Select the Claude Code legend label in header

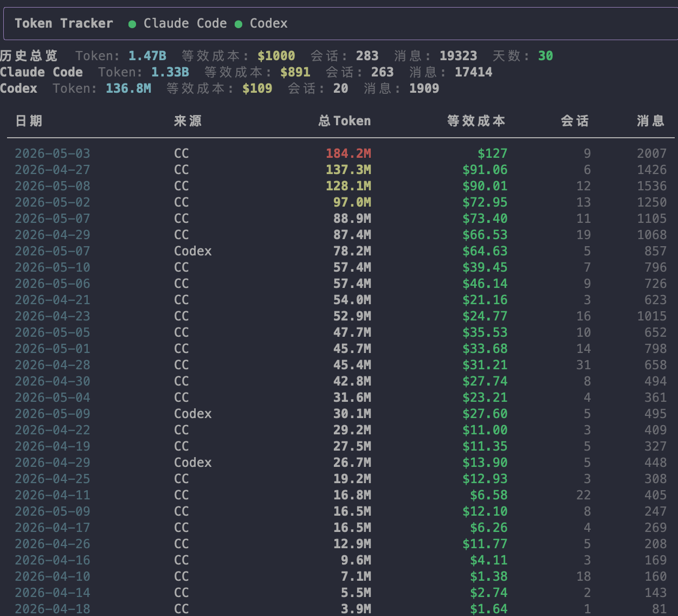[185, 23]
